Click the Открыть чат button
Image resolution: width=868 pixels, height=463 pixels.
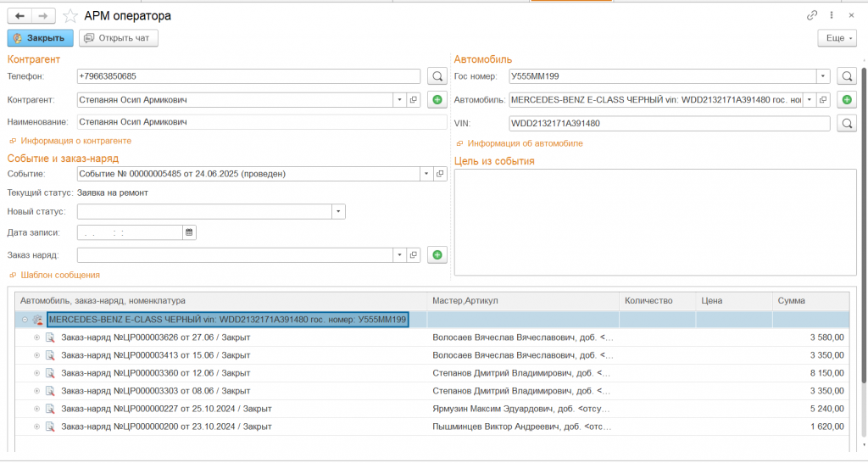click(x=119, y=38)
